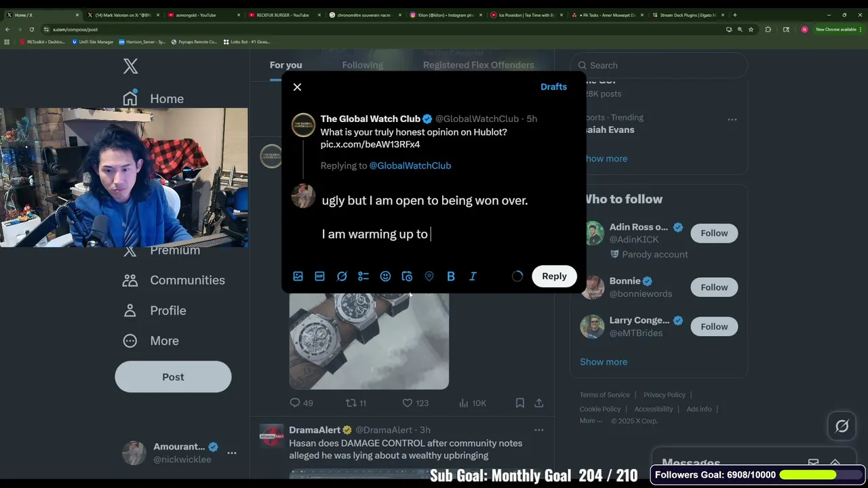Bookmark the Global Watch Club post

pos(519,403)
